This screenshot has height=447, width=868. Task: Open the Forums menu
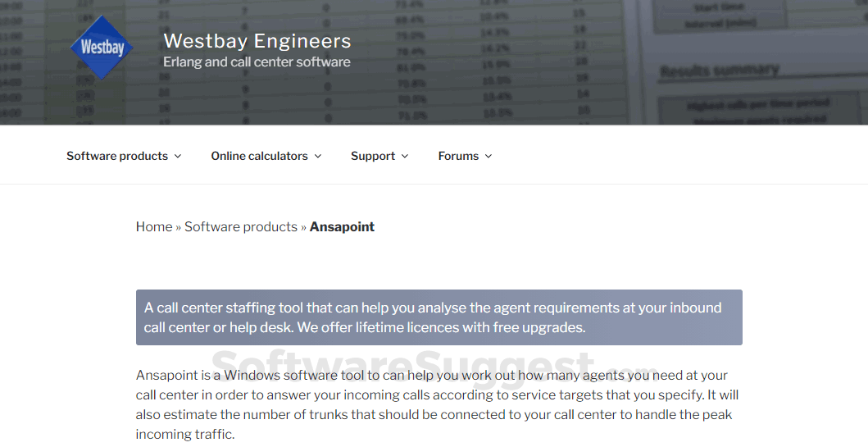[x=458, y=156]
